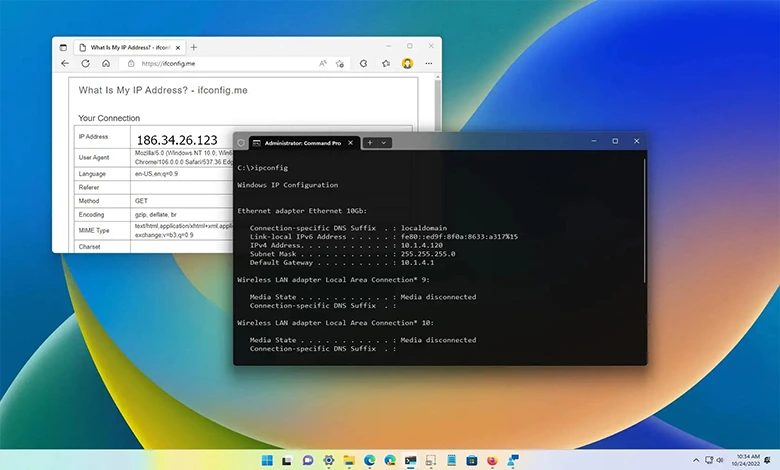This screenshot has width=780, height=470.
Task: Click the browser Back arrow
Action: (x=65, y=63)
